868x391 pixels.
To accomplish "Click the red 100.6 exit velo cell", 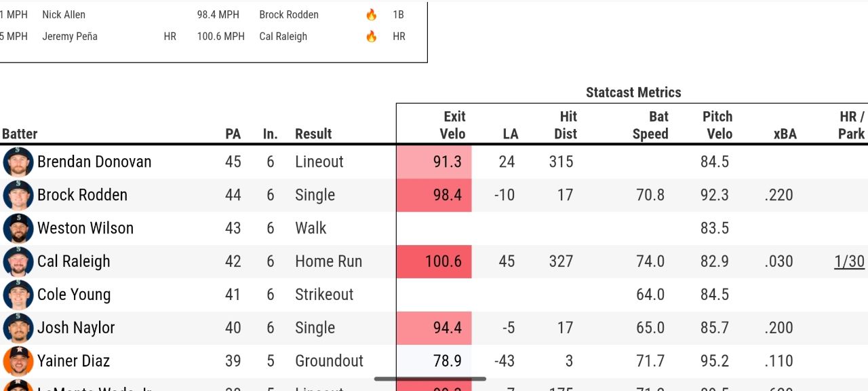I will 434,261.
